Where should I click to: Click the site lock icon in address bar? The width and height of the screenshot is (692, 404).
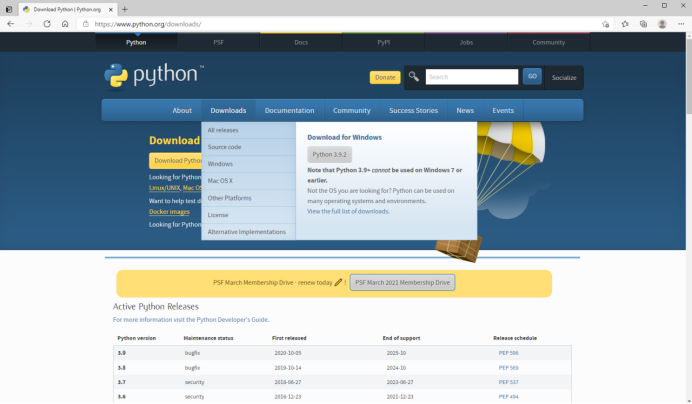[86, 24]
